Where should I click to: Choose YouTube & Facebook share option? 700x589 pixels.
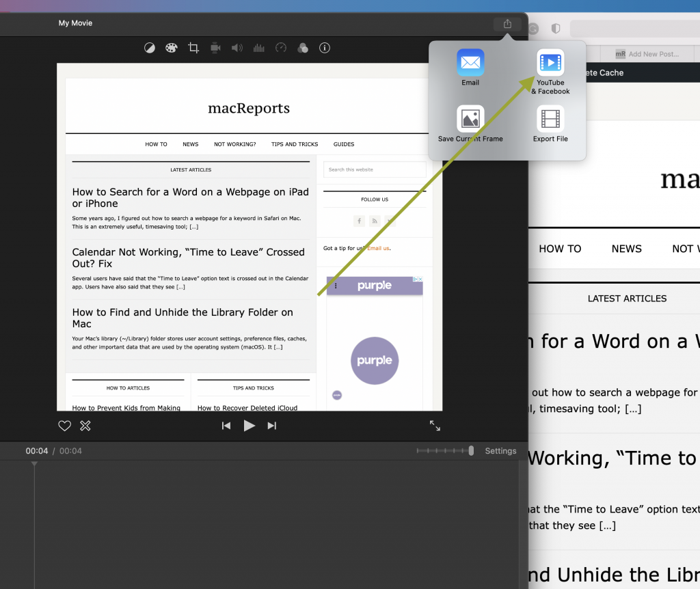click(x=550, y=72)
